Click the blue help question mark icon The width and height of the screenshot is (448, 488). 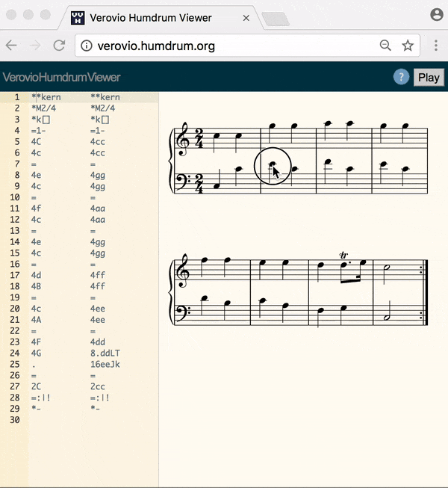(x=401, y=77)
